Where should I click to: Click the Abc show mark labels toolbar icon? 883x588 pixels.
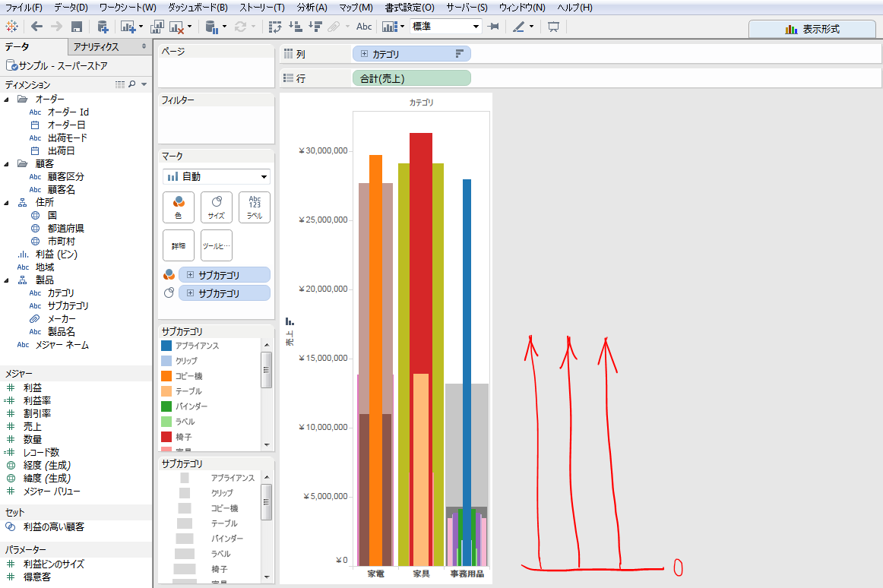click(x=364, y=26)
